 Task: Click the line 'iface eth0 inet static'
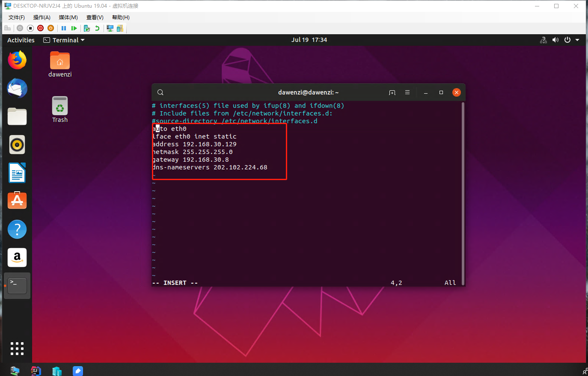[x=194, y=136]
